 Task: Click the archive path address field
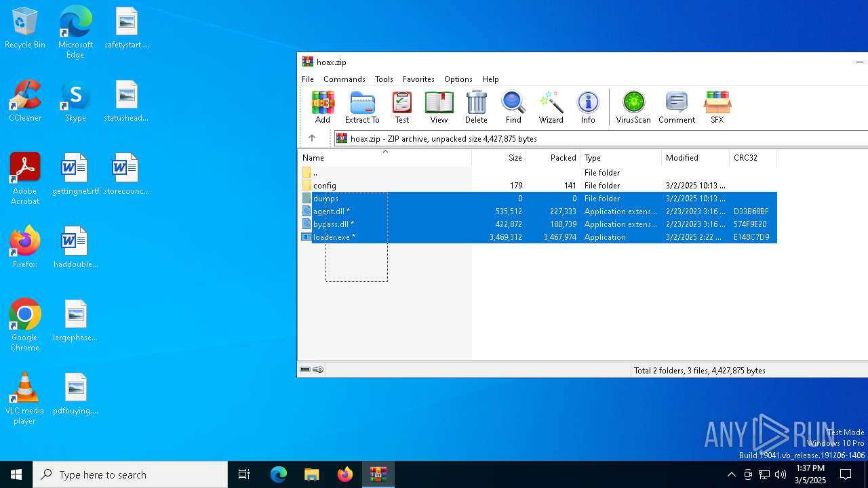pos(601,138)
